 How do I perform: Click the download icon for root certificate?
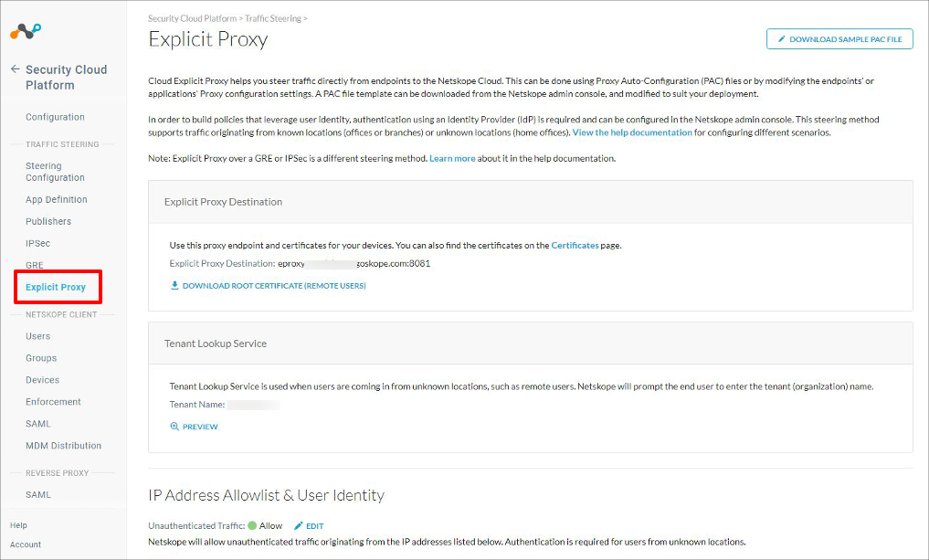(174, 286)
